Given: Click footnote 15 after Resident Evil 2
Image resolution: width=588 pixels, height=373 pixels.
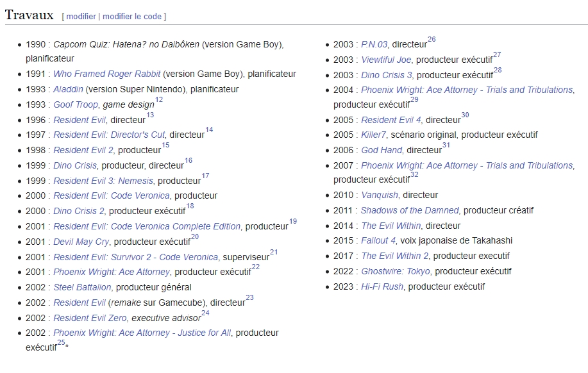Looking at the screenshot, I should coord(165,145).
